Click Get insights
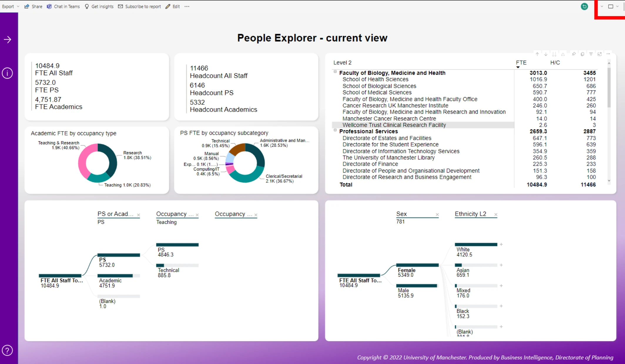The image size is (625, 364). [99, 6]
